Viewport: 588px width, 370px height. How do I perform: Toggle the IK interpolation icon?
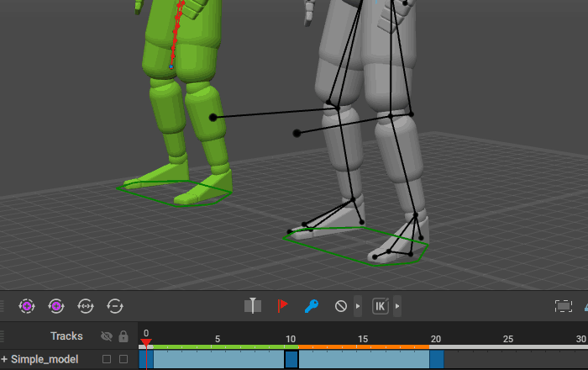pyautogui.click(x=381, y=306)
